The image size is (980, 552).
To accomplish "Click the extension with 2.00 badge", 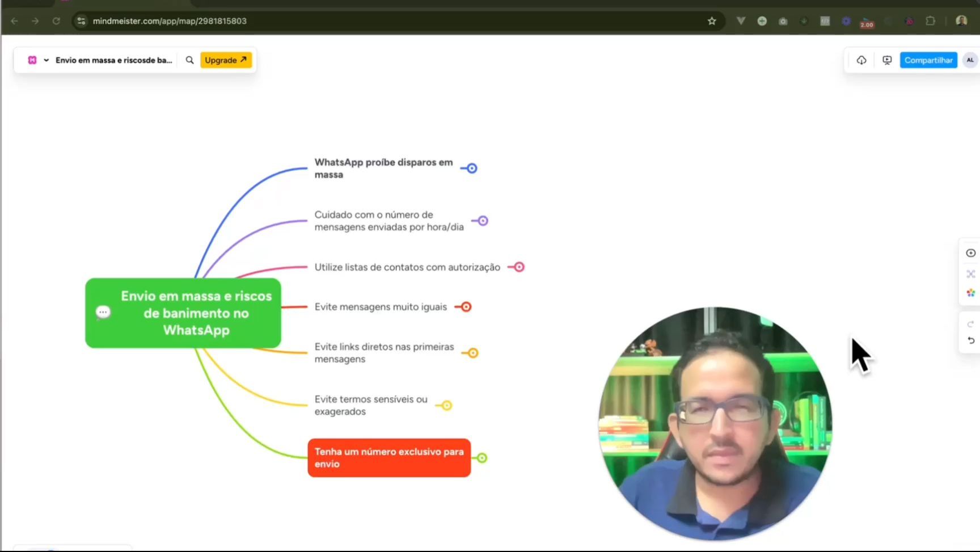I will [867, 22].
